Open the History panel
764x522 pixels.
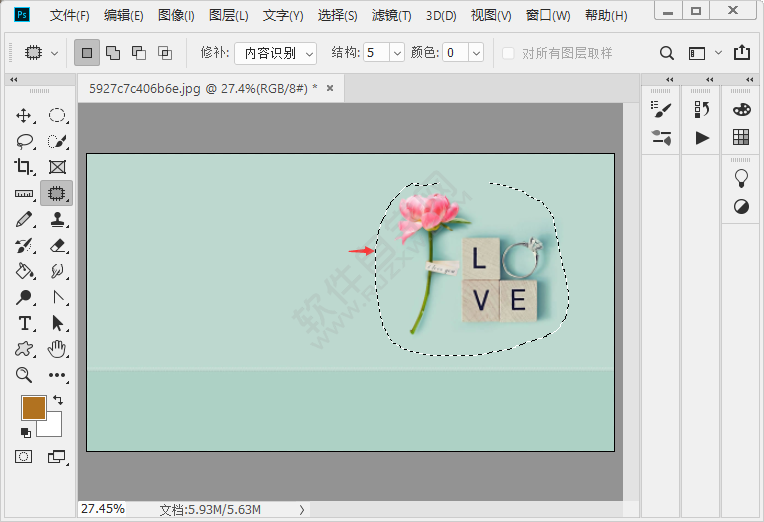702,109
